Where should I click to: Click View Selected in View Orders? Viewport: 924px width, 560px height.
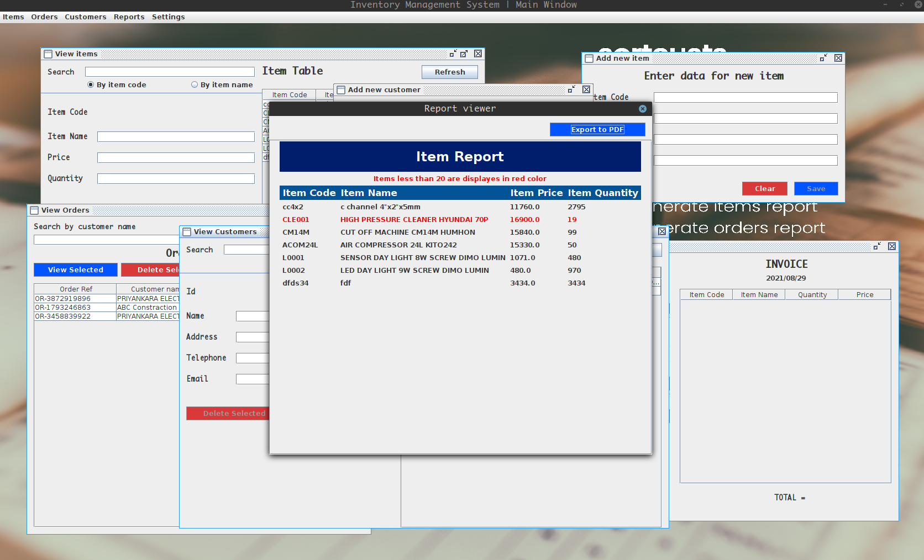(x=75, y=270)
